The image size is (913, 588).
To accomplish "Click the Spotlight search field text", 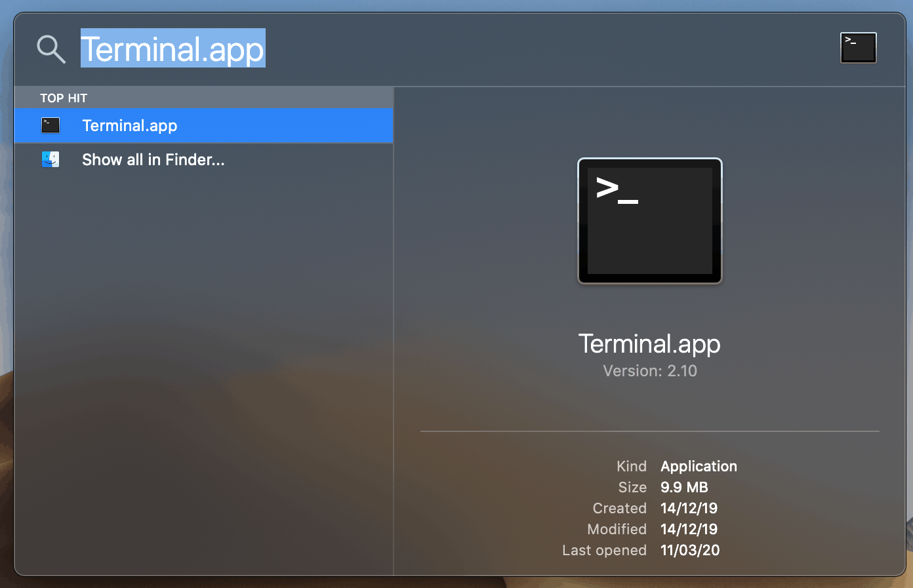I will tap(172, 49).
